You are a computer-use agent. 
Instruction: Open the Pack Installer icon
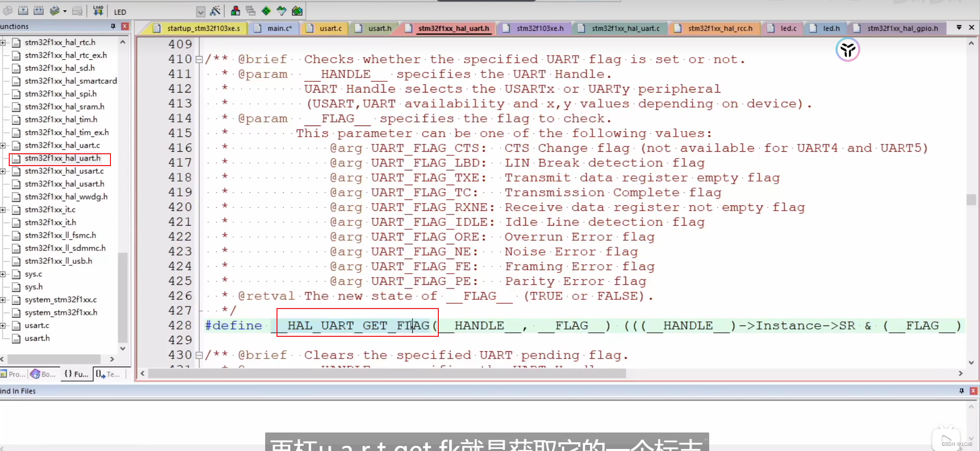[x=297, y=11]
